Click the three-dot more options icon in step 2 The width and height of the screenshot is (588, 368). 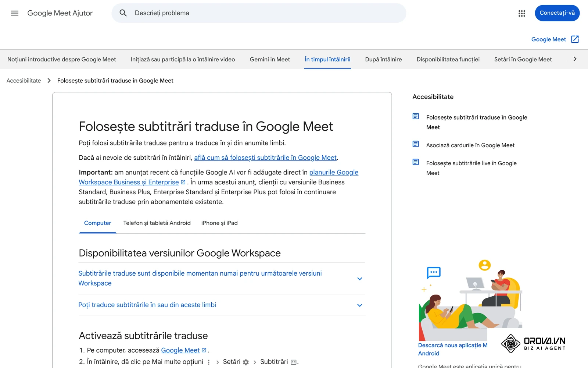tap(209, 362)
